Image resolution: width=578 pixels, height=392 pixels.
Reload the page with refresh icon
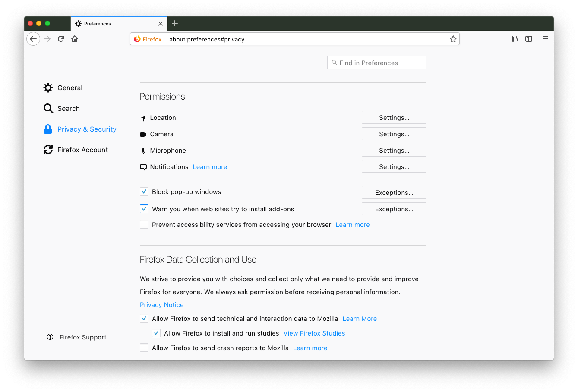[61, 39]
